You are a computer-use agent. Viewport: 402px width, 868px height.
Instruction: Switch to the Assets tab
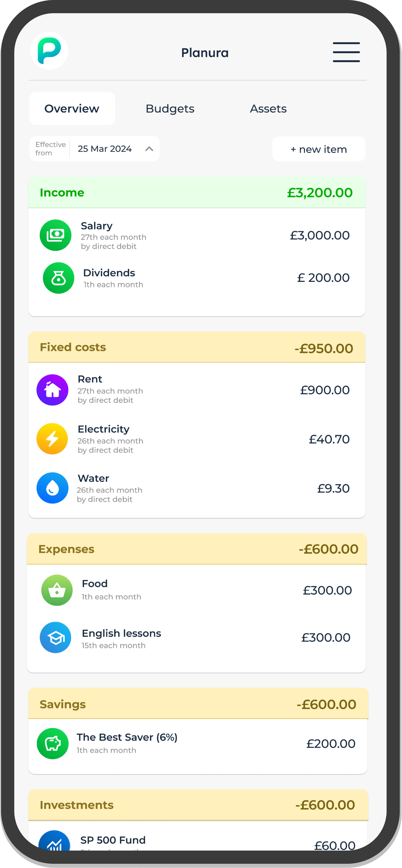tap(268, 108)
